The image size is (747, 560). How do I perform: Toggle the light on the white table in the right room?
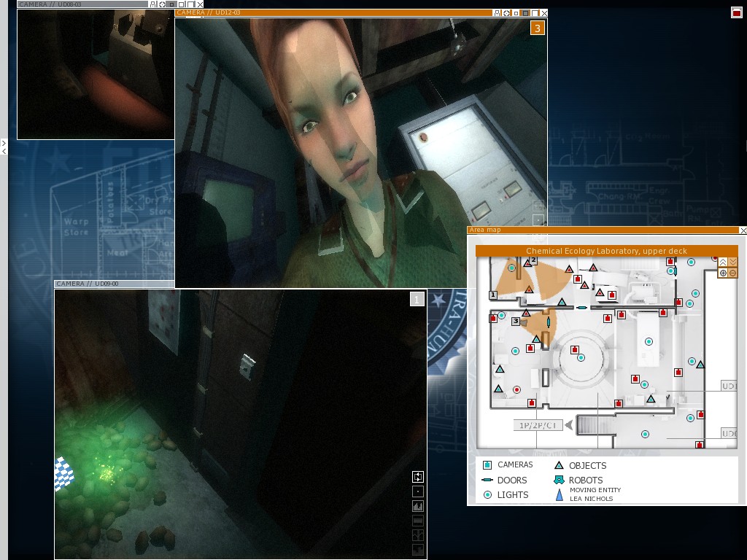pos(649,341)
